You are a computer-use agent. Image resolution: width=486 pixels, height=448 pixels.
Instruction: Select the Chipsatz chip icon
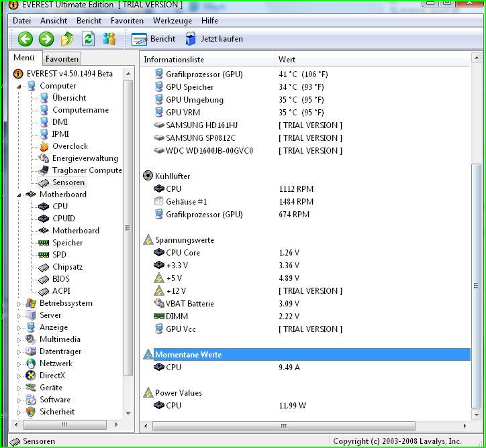(44, 267)
